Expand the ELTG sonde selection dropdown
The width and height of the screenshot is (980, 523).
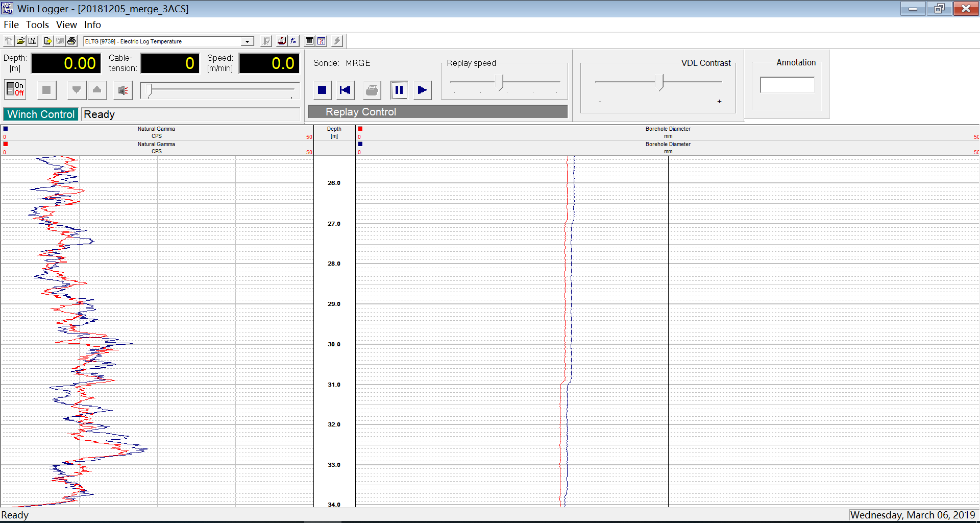click(x=247, y=41)
